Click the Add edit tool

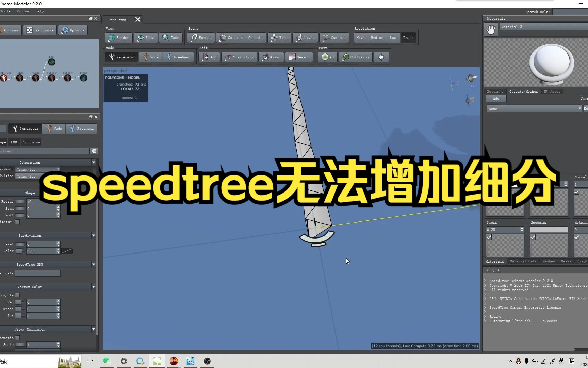(x=210, y=57)
